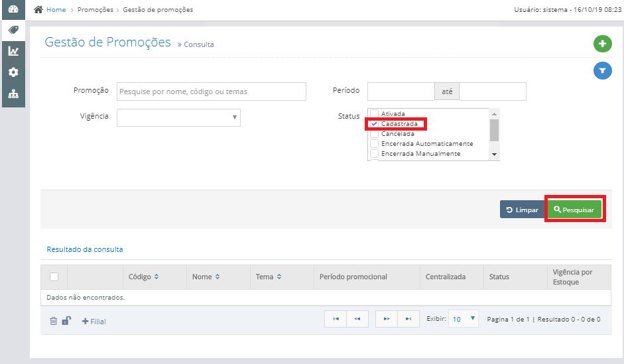Go to first results page
The image size is (624, 364).
[x=336, y=319]
